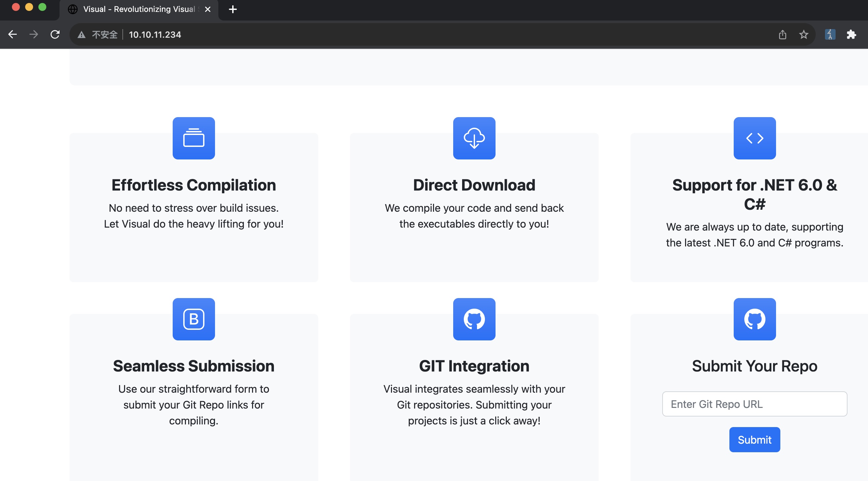Open the browser extensions puzzle icon

click(851, 34)
